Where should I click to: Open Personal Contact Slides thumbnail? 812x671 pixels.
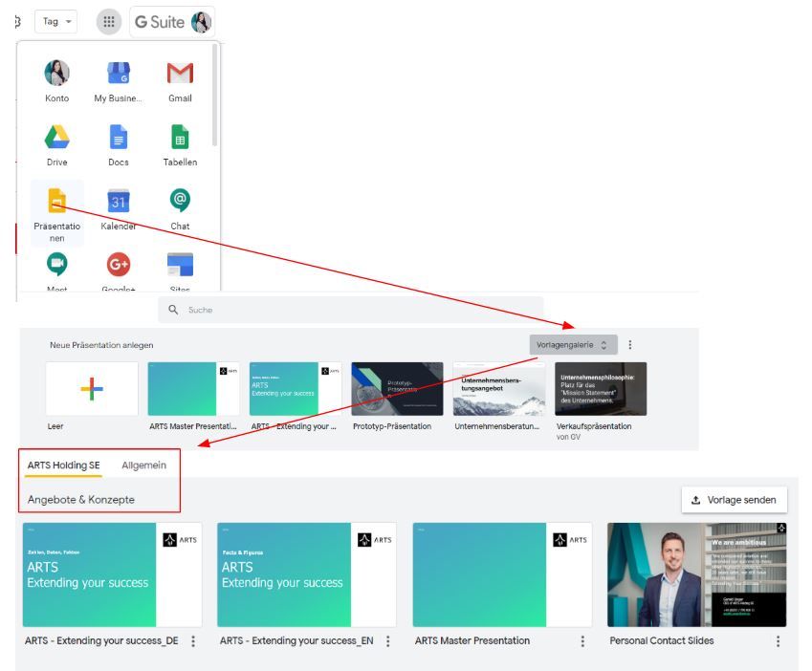coord(696,574)
